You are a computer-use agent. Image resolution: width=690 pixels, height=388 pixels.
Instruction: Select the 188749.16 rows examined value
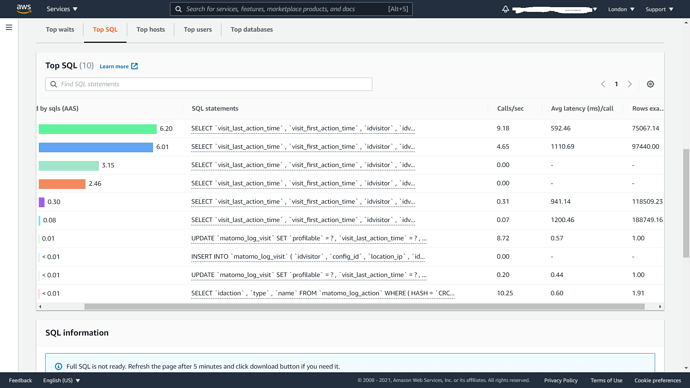point(647,220)
